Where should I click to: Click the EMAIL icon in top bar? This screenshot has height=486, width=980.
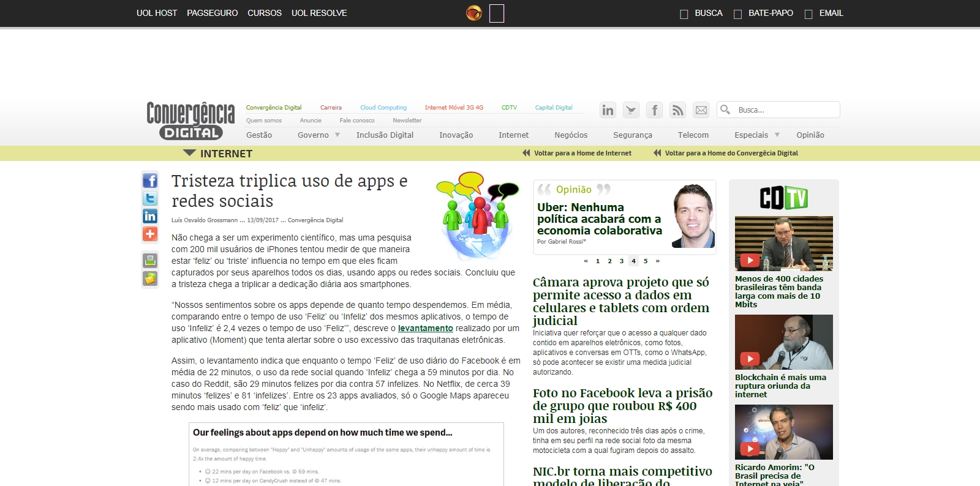(809, 14)
